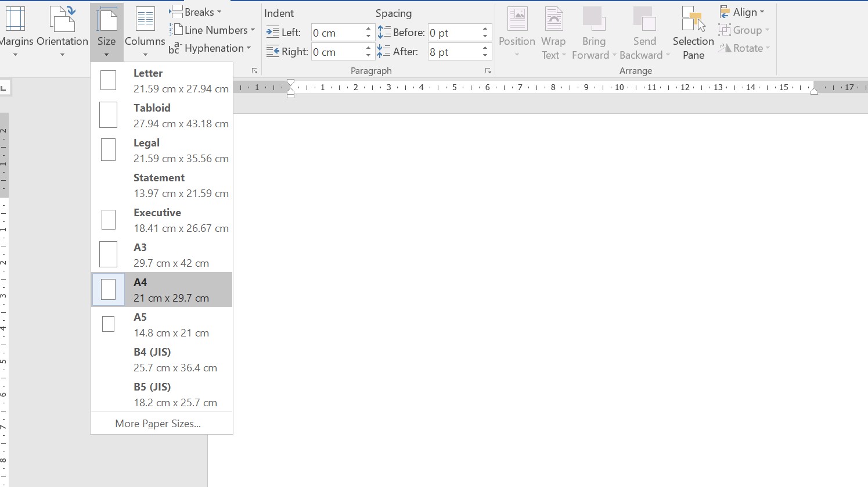Select Letter paper size
The height and width of the screenshot is (487, 868).
(162, 80)
